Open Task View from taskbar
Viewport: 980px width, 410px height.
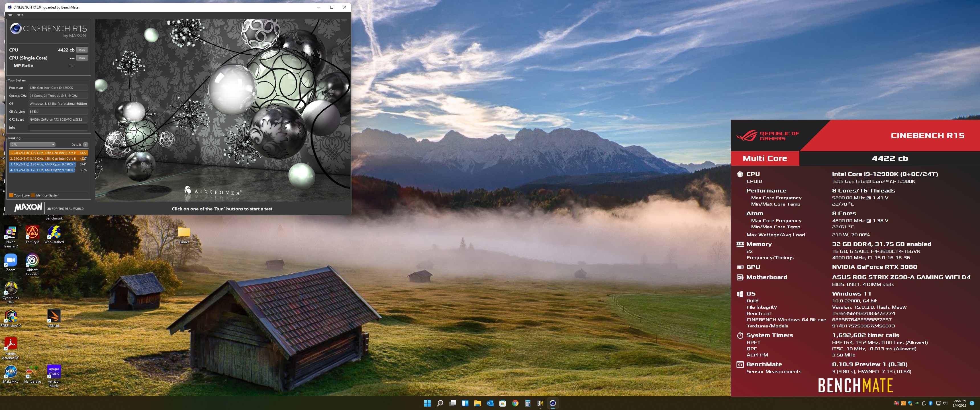[x=452, y=403]
